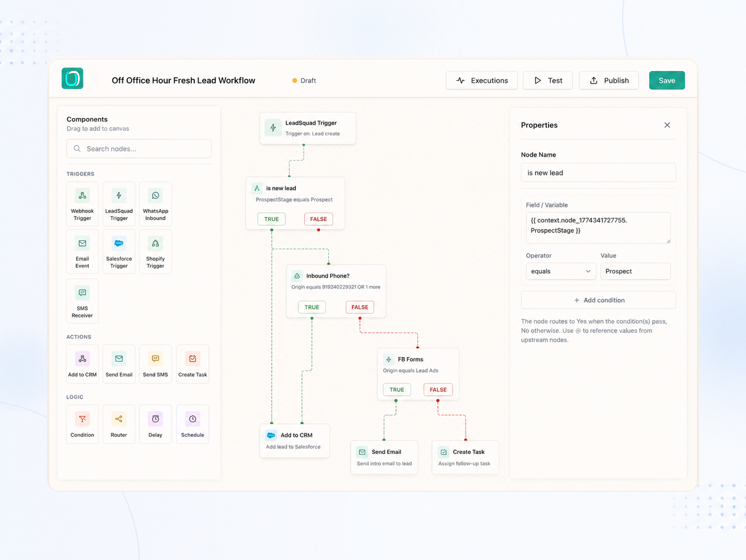Click the workflow title 'Off Office Hour Fresh Lead Workflow'
Image resolution: width=746 pixels, height=560 pixels.
point(184,80)
